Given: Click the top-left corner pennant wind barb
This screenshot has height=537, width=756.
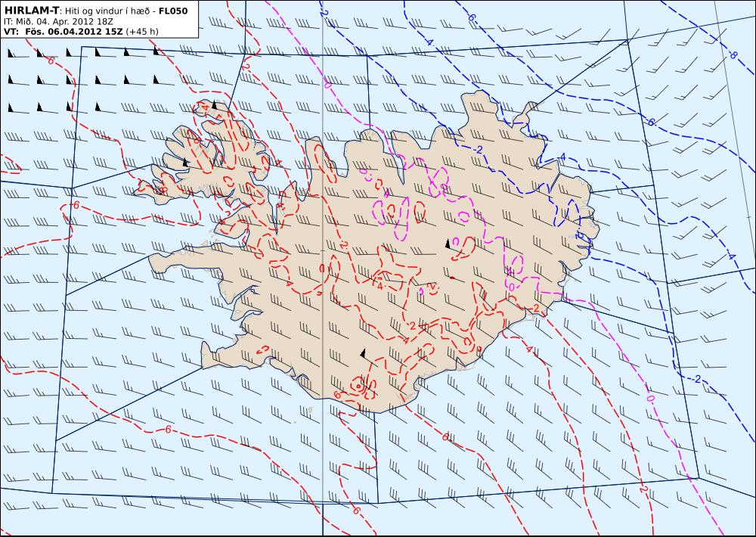Looking at the screenshot, I should click(11, 53).
